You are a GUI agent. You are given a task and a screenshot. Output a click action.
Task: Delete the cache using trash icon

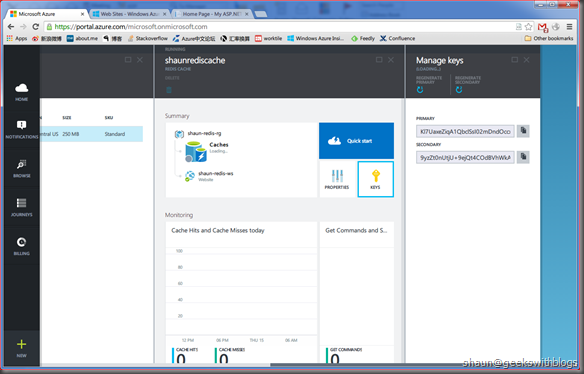point(169,90)
